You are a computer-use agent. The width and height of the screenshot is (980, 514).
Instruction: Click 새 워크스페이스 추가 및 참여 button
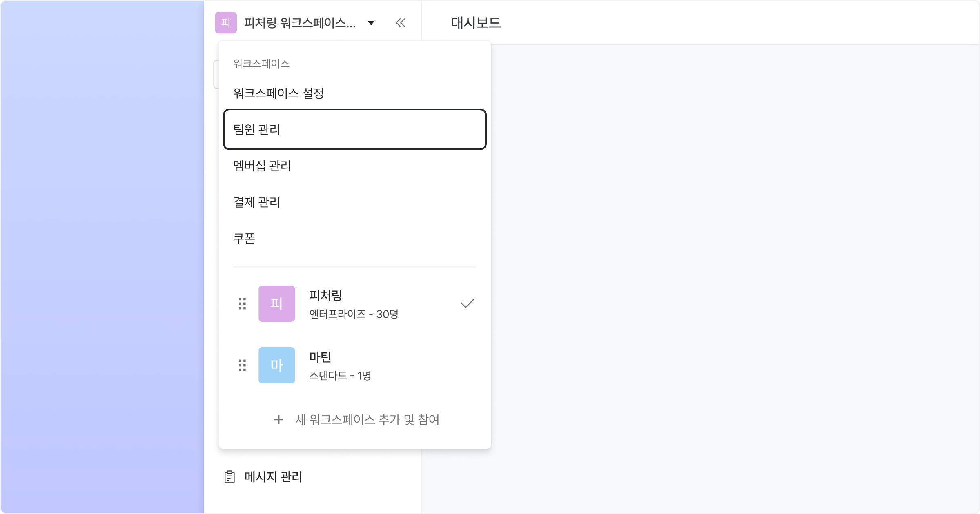pos(356,419)
